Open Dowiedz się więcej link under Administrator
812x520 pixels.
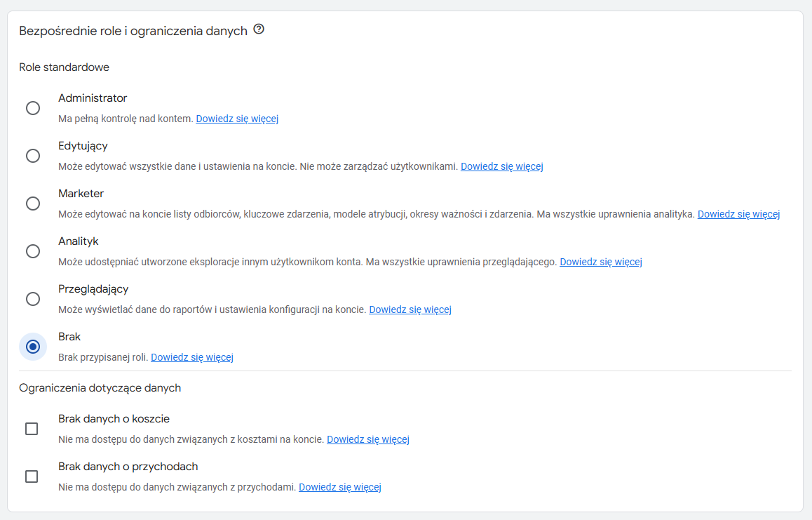click(237, 119)
